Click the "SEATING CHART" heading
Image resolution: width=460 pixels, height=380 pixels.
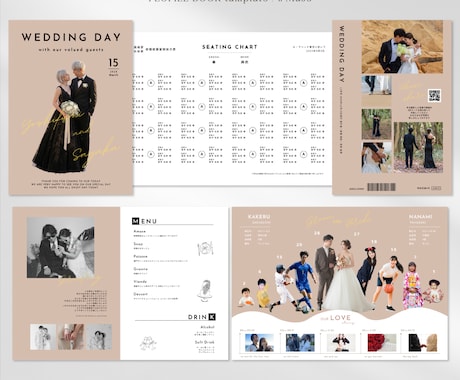(x=230, y=47)
